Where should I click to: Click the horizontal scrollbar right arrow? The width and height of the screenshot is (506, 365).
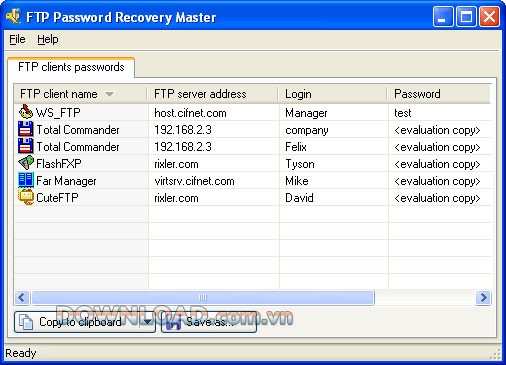coord(483,297)
